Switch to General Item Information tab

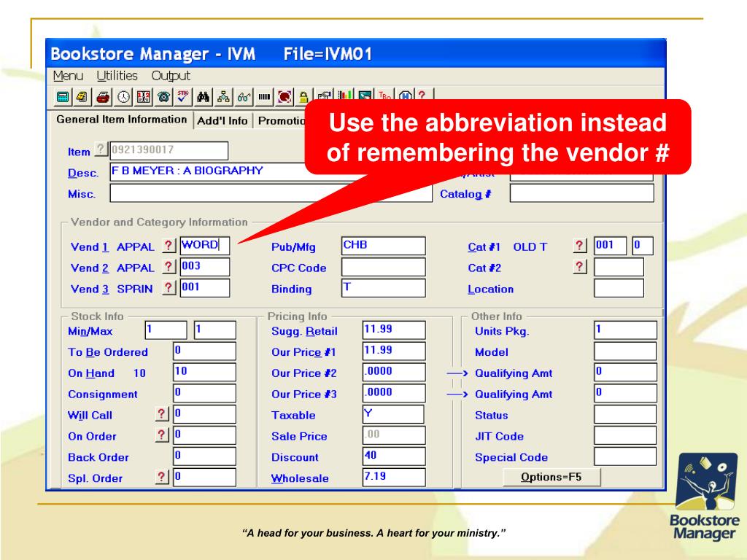(x=122, y=120)
